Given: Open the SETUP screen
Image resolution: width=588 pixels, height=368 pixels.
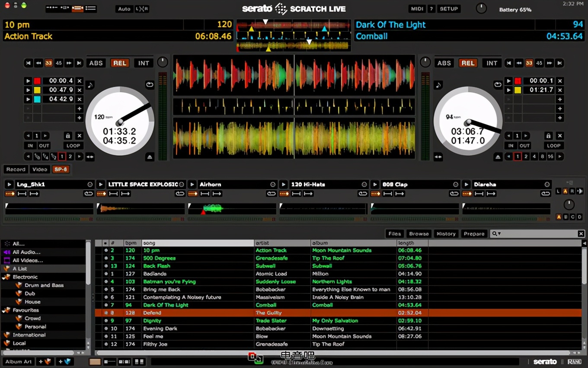Looking at the screenshot, I should 449,8.
